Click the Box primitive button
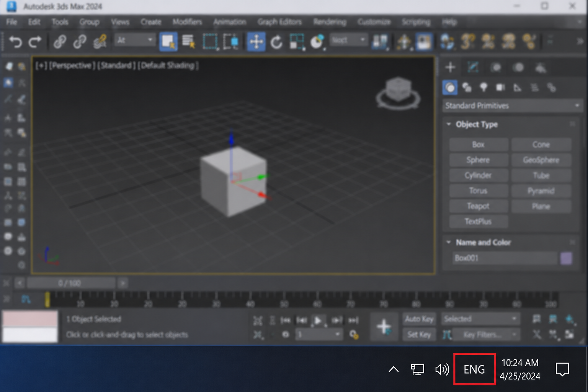 pos(479,145)
